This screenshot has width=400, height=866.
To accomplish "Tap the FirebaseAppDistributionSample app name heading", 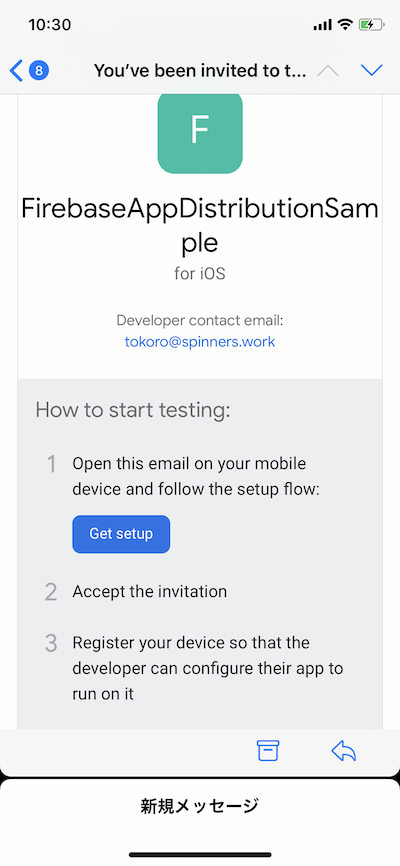I will point(200,225).
